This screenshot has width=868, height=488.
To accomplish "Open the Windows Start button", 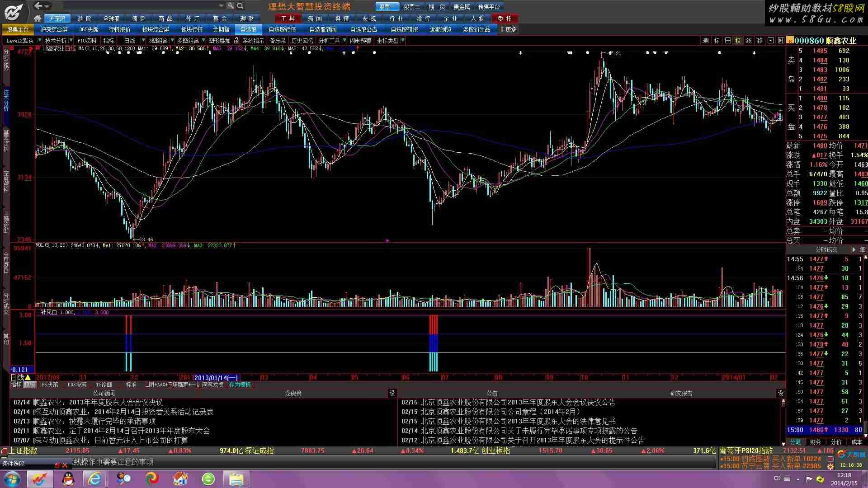I will pos(12,479).
